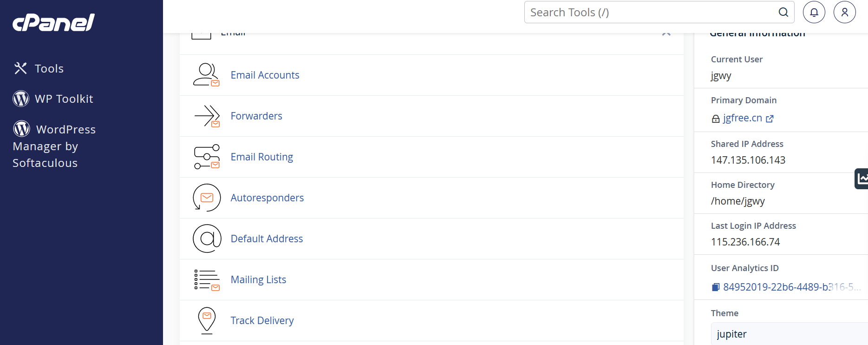Select WP Toolkit in the sidebar

(x=53, y=99)
